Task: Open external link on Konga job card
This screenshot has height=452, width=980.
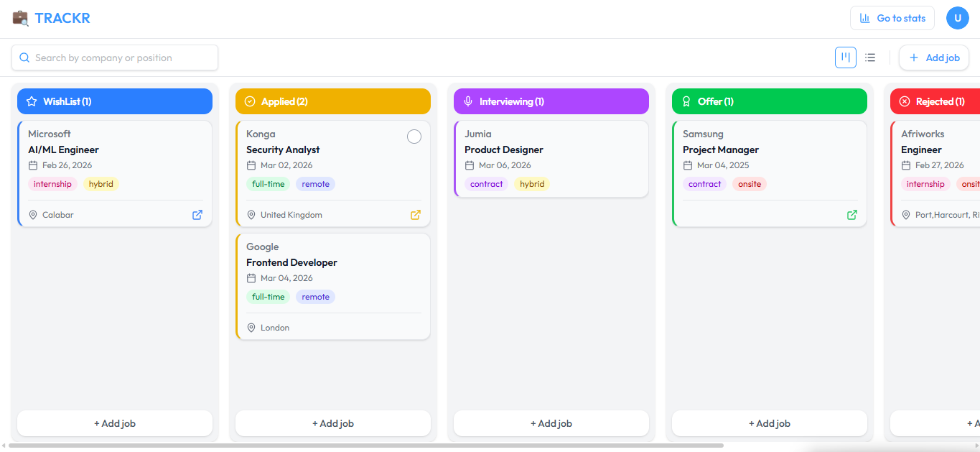Action: coord(416,215)
